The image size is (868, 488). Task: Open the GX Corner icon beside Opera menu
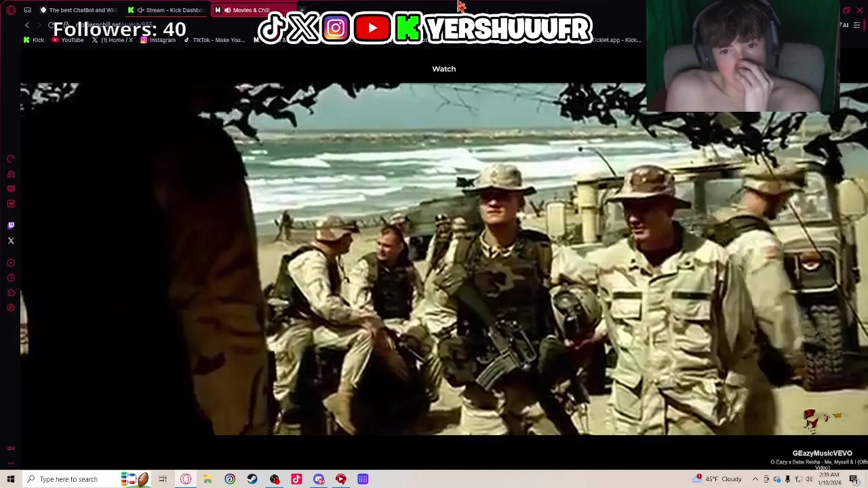pos(27,10)
